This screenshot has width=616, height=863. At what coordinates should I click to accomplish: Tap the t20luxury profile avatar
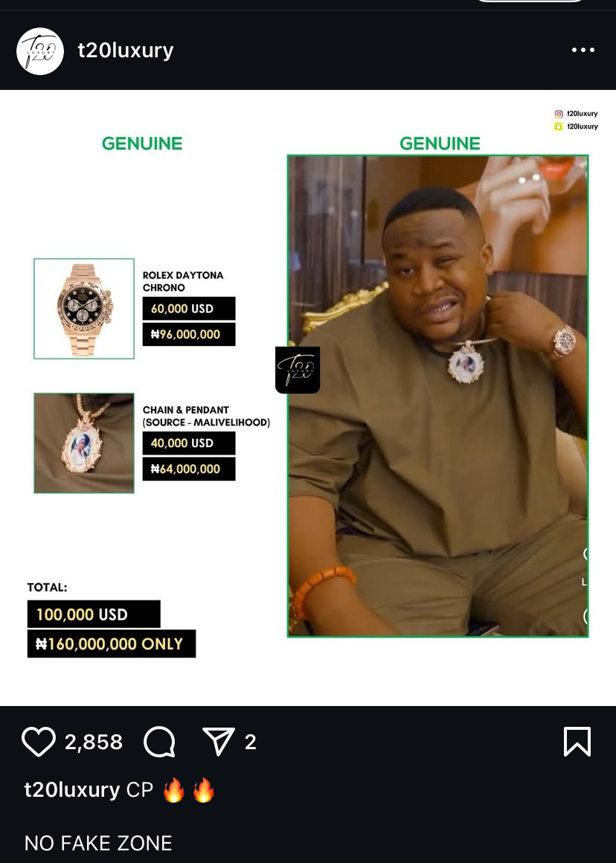click(x=40, y=51)
